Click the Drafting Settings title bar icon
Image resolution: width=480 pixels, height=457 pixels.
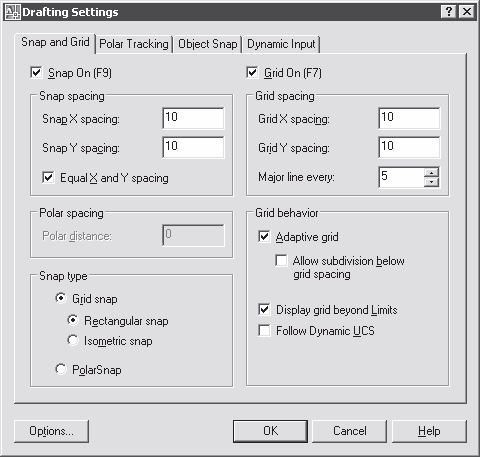click(x=13, y=12)
